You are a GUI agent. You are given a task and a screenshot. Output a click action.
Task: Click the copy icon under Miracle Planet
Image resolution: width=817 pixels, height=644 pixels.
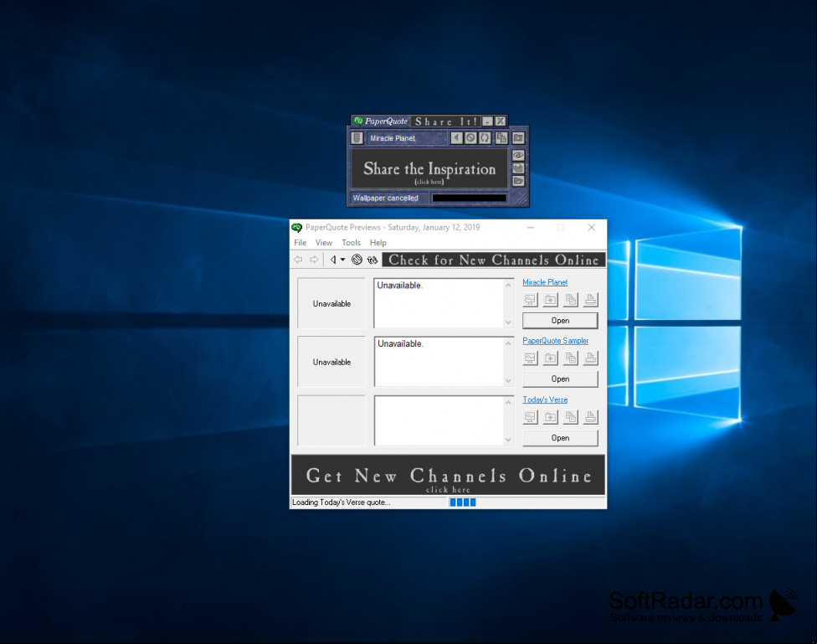click(x=571, y=300)
